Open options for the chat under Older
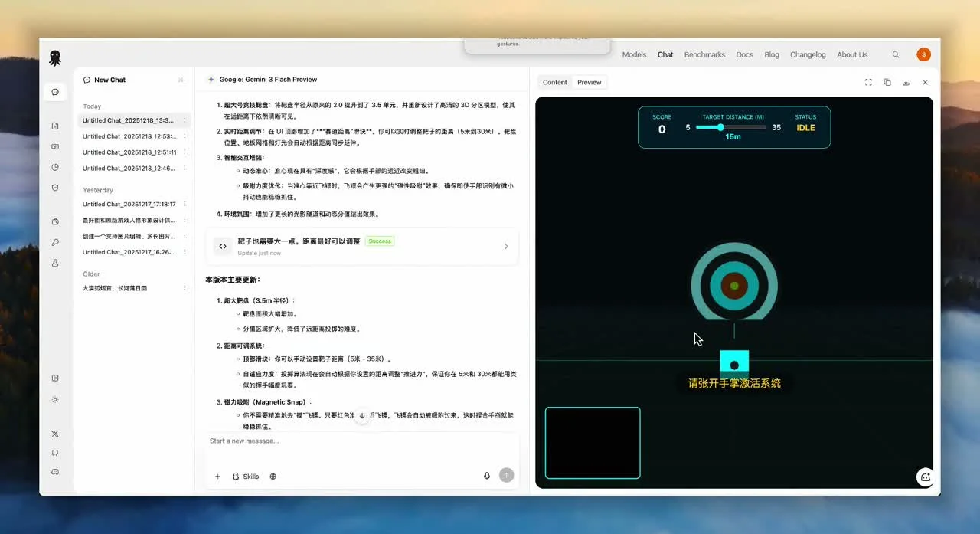This screenshot has height=534, width=980. 185,288
